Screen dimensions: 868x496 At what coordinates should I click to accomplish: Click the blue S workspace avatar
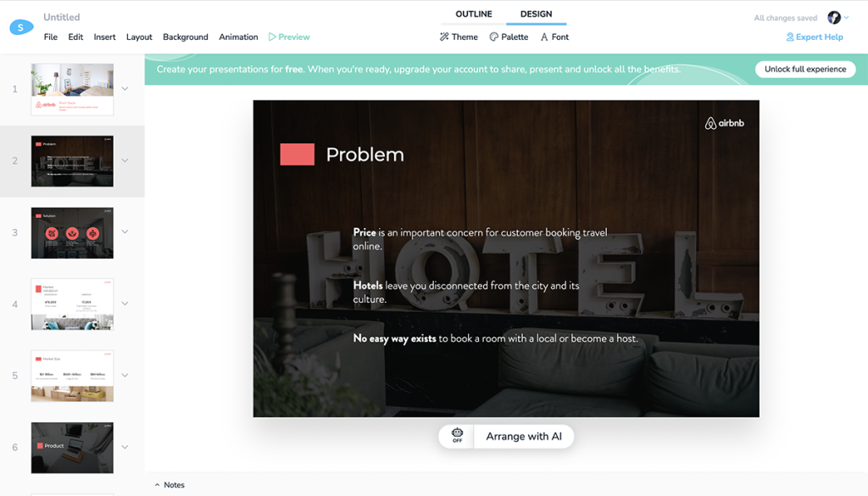pyautogui.click(x=20, y=27)
